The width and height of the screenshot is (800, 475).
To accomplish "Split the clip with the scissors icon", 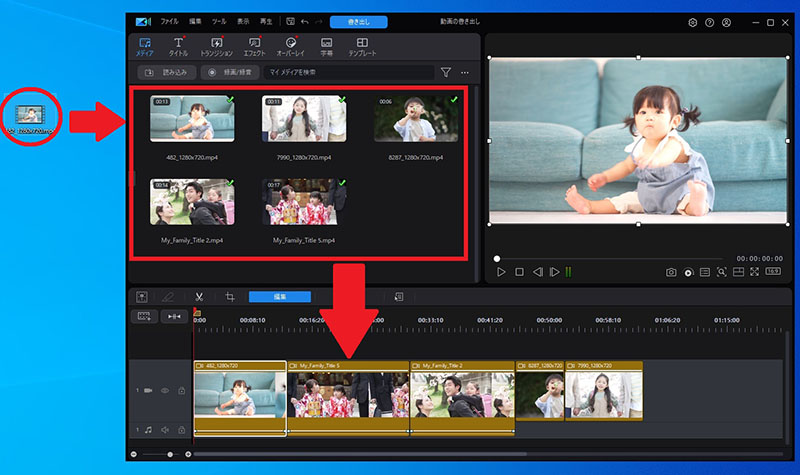I will (199, 296).
